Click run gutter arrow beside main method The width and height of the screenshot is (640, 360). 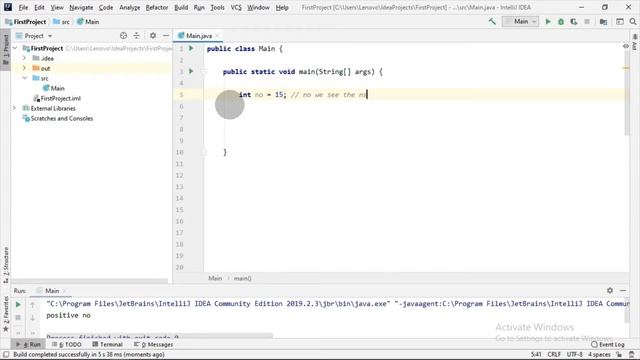pos(191,71)
